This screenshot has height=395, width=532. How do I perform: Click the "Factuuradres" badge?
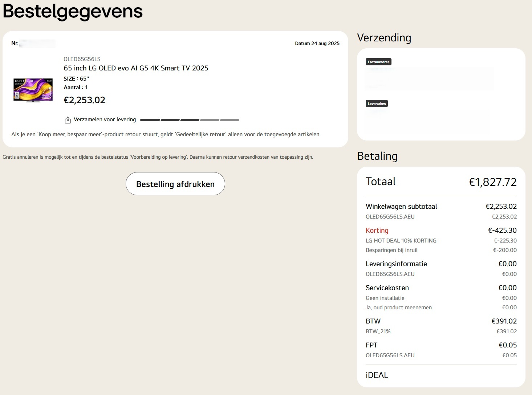point(378,62)
